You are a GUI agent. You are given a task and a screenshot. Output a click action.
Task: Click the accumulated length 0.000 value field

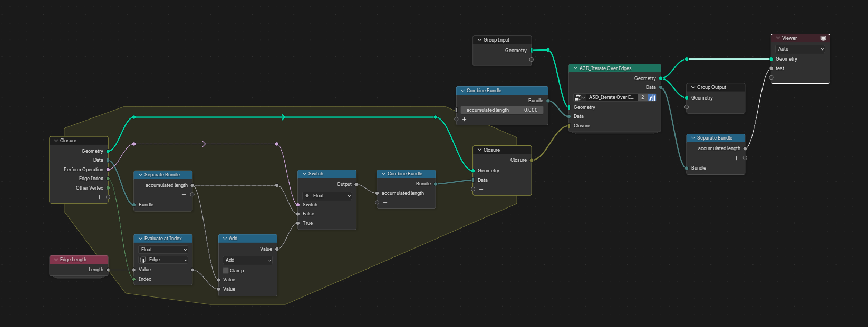(x=502, y=110)
